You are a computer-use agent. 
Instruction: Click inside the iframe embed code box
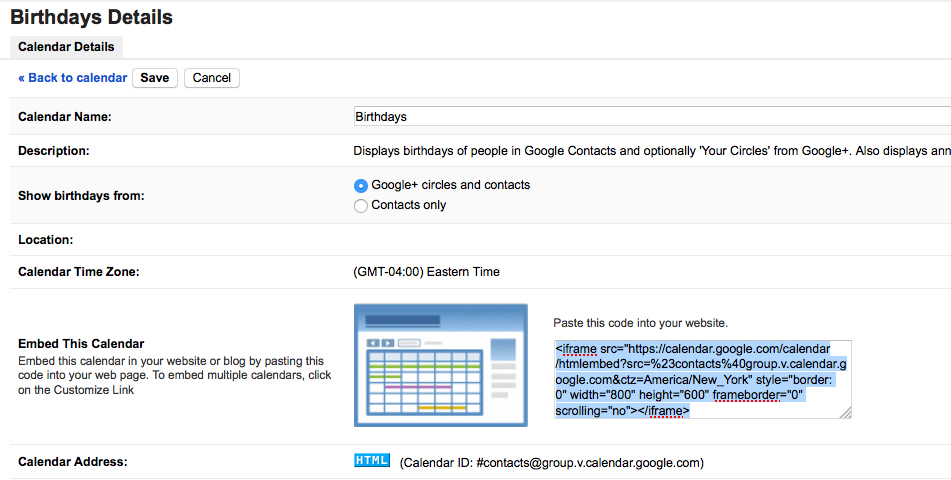pyautogui.click(x=702, y=380)
